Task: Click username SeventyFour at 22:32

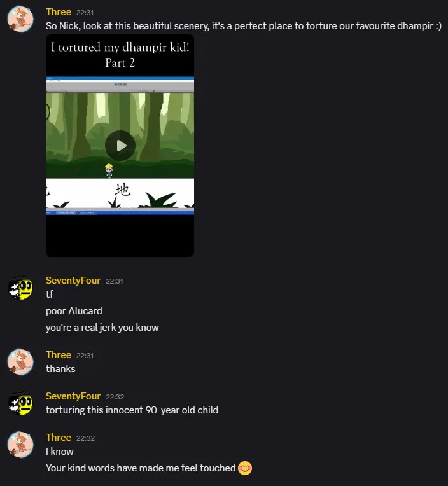Action: pyautogui.click(x=73, y=396)
